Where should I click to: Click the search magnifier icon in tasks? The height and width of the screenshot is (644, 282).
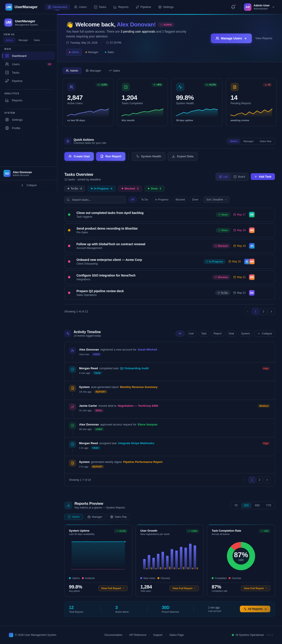tap(68, 199)
